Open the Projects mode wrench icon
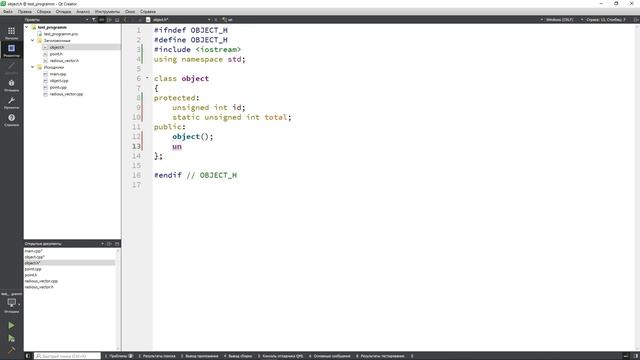640x360 pixels. pyautogui.click(x=11, y=100)
